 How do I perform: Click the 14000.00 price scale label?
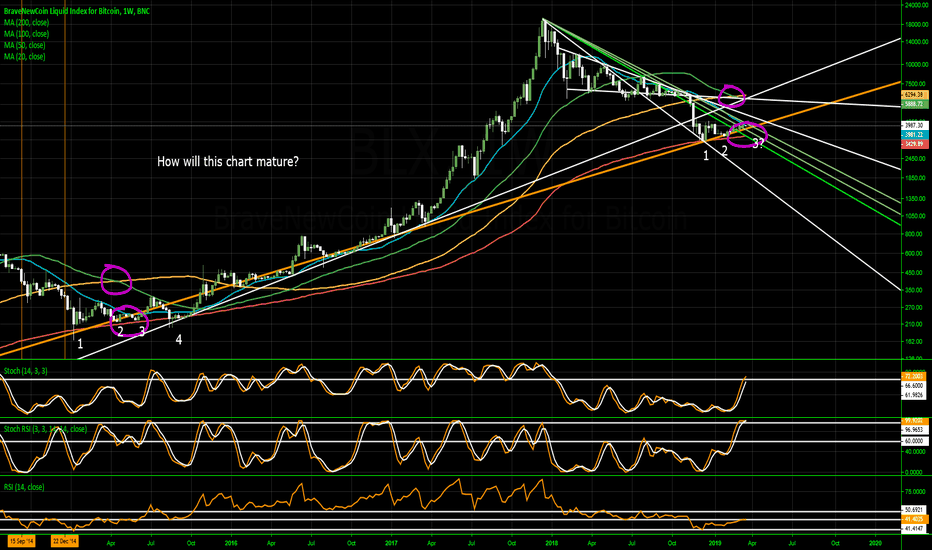point(916,43)
